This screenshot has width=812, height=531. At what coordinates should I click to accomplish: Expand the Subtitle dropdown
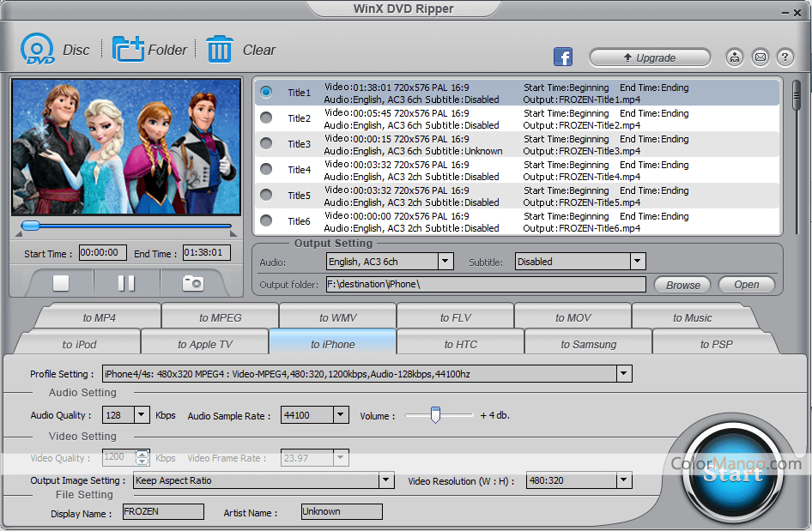[638, 262]
